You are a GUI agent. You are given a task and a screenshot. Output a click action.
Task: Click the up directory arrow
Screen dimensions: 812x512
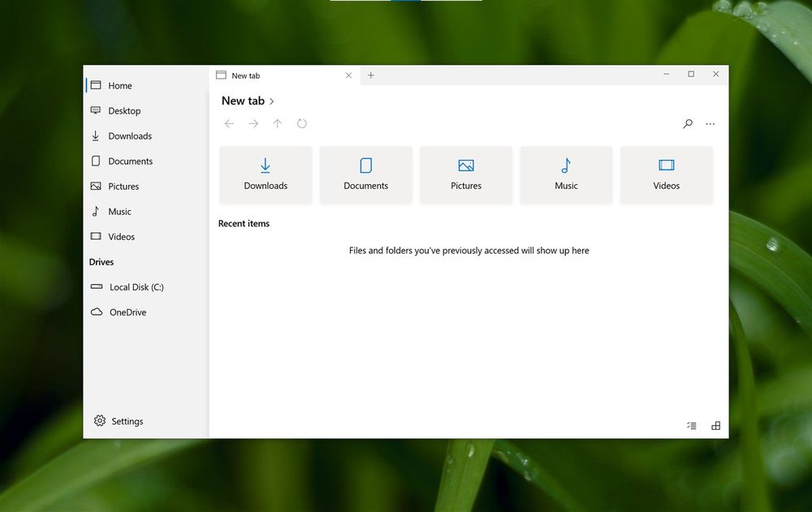(x=278, y=123)
